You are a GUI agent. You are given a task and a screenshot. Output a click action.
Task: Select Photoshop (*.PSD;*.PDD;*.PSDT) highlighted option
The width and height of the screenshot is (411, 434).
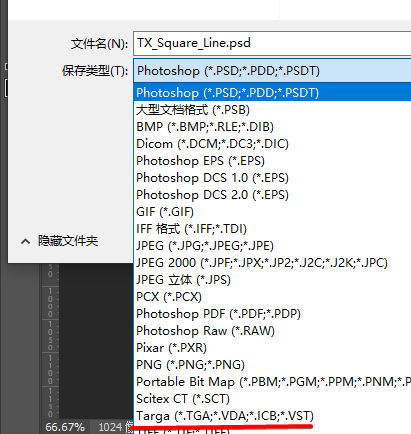click(x=272, y=92)
